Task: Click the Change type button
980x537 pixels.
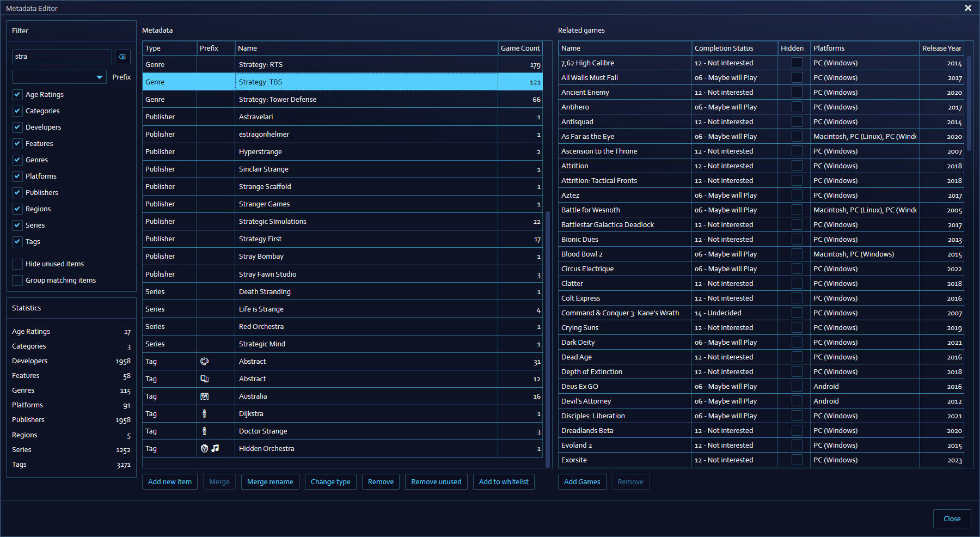Action: 330,482
